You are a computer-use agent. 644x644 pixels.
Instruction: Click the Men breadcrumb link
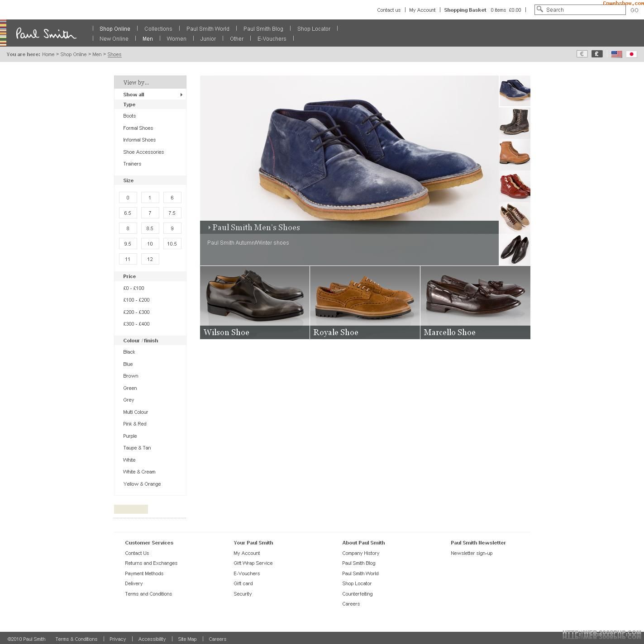coord(97,54)
